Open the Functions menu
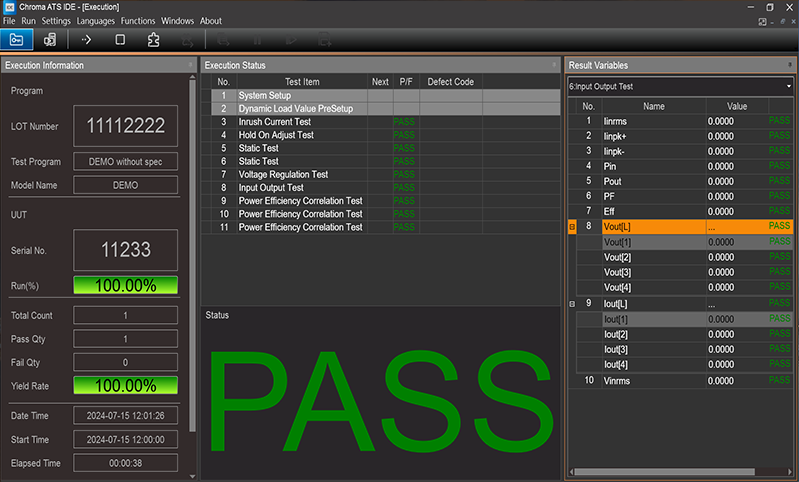 click(x=138, y=21)
